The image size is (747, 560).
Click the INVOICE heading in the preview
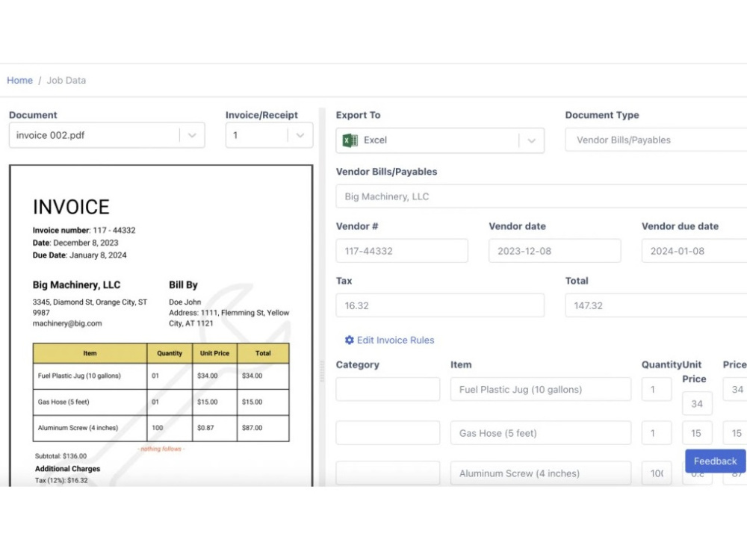pyautogui.click(x=71, y=207)
